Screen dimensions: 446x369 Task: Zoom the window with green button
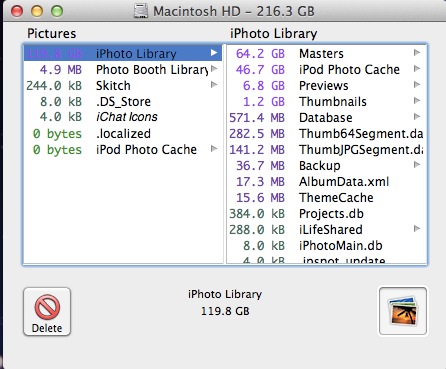pos(57,11)
